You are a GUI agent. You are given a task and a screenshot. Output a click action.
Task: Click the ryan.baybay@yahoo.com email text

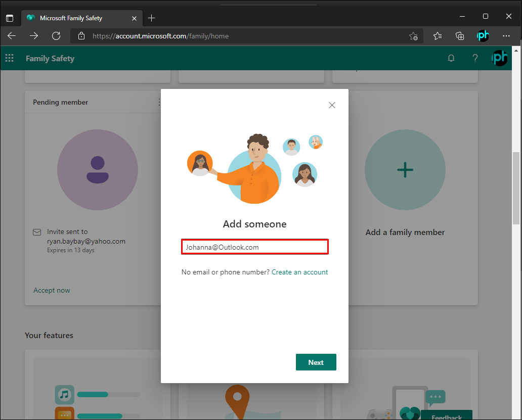point(86,241)
